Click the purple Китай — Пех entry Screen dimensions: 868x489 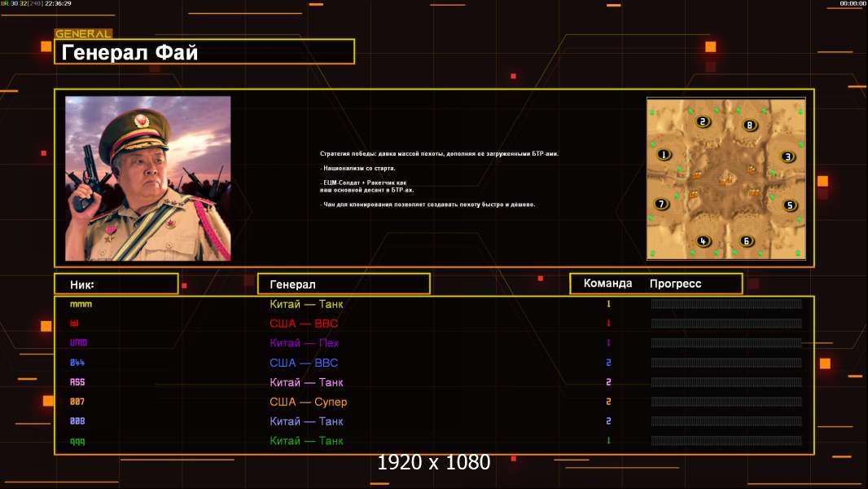tap(305, 343)
